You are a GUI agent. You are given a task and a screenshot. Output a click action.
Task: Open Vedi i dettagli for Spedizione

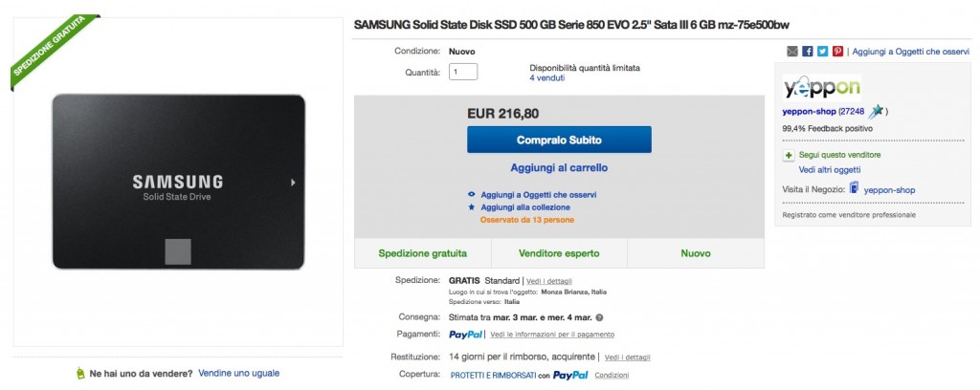pyautogui.click(x=549, y=281)
